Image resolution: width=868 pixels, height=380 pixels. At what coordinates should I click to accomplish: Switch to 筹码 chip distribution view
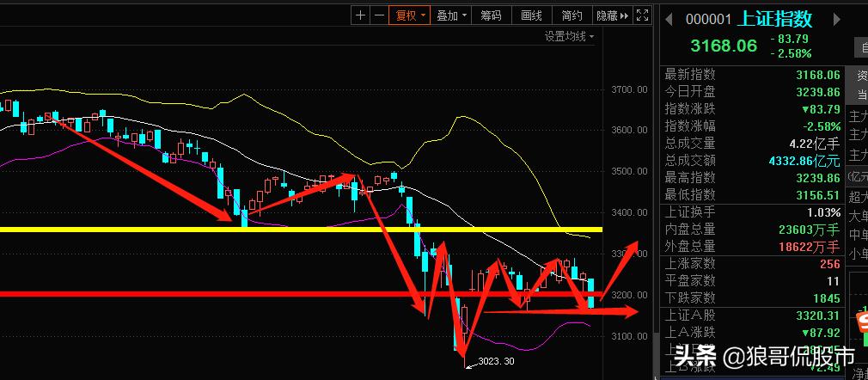tap(491, 15)
